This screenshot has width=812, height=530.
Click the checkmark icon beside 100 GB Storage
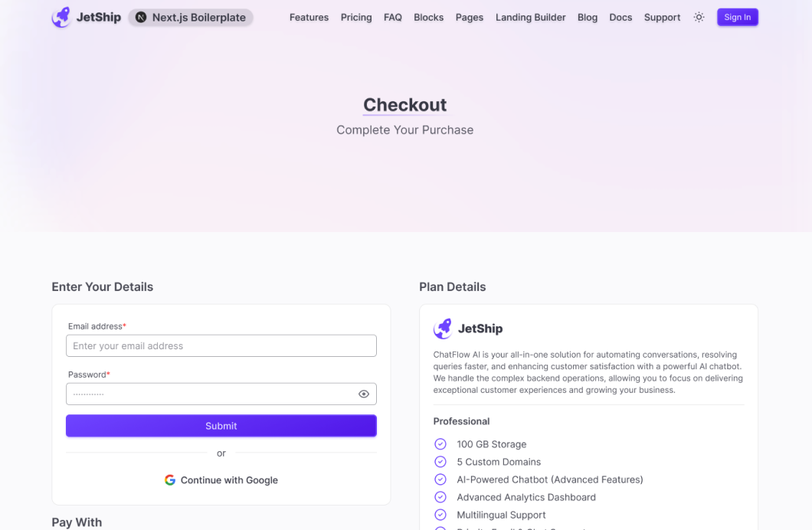(440, 444)
